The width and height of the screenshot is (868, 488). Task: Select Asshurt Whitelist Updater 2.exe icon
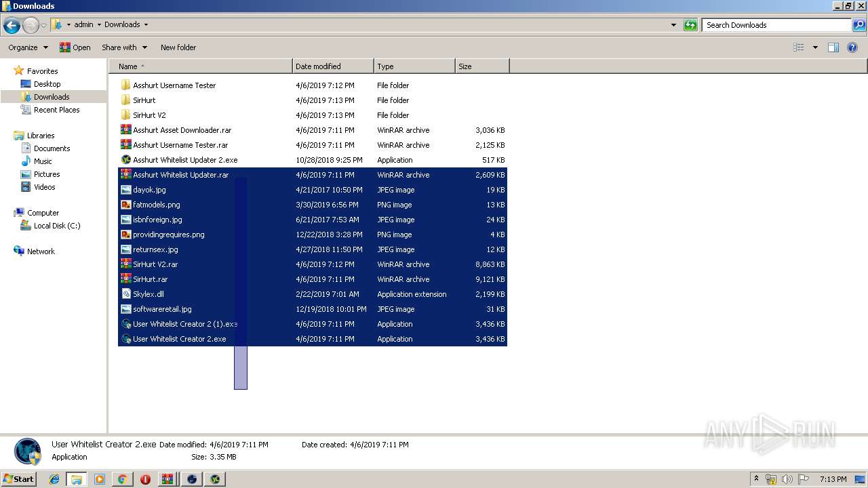125,160
